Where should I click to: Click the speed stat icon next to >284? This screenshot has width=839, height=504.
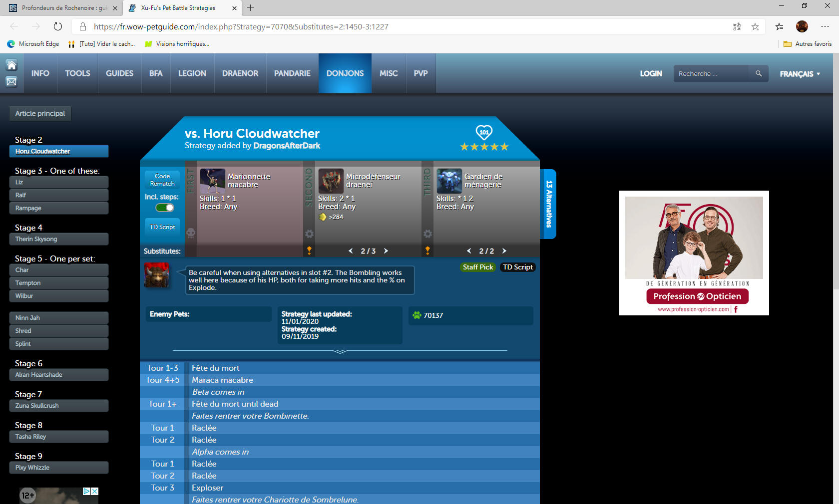point(323,217)
